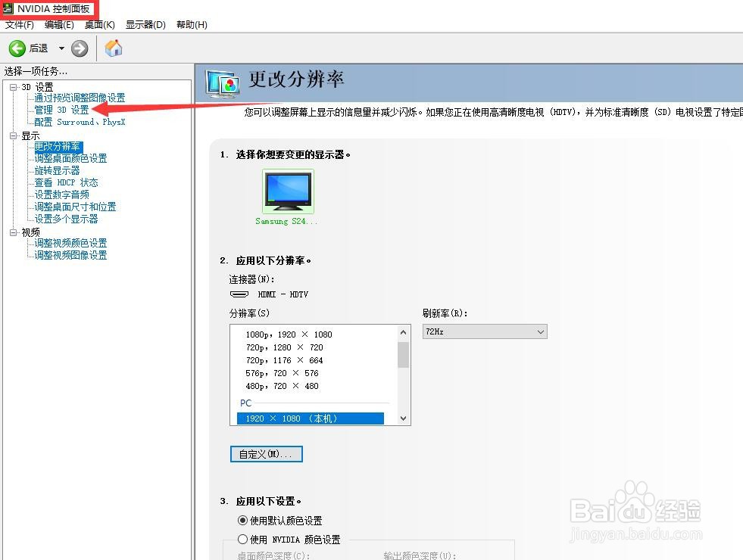Collapse the 3D 设置 tree node
This screenshot has height=560, width=743.
point(14,87)
